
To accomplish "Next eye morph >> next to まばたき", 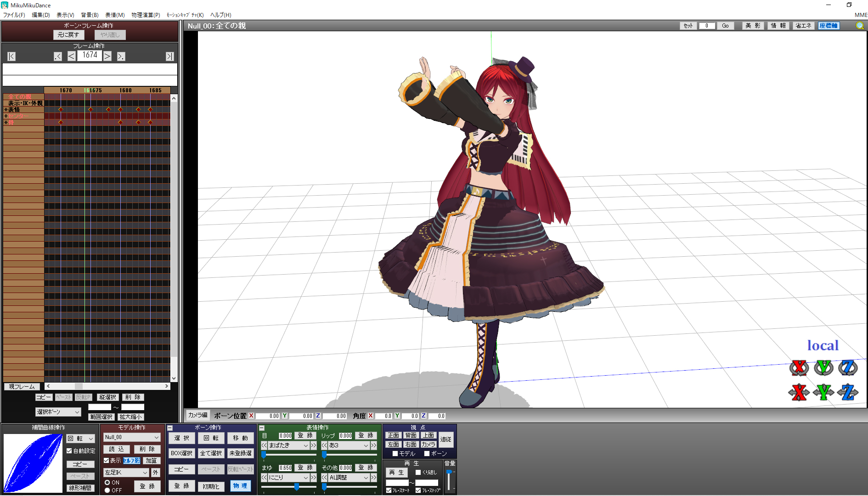I will (313, 445).
